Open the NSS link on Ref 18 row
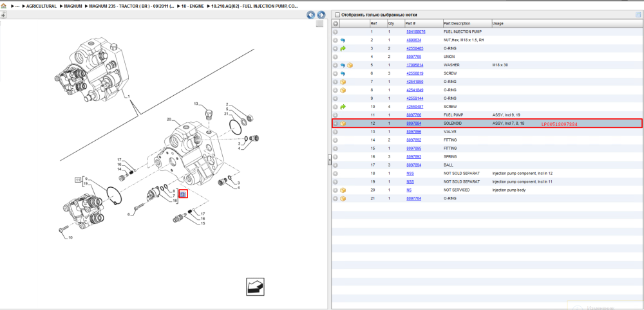This screenshot has height=310, width=644. pyautogui.click(x=410, y=174)
